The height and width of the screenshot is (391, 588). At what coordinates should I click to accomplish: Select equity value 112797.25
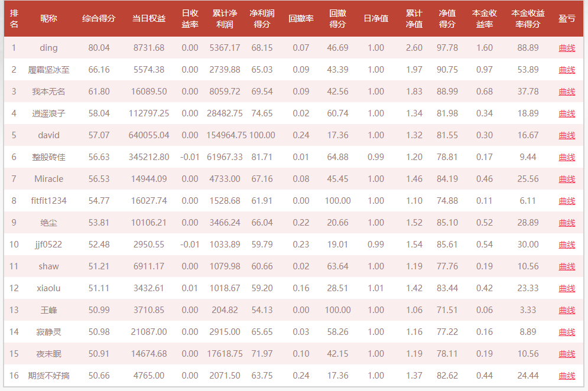tap(149, 113)
